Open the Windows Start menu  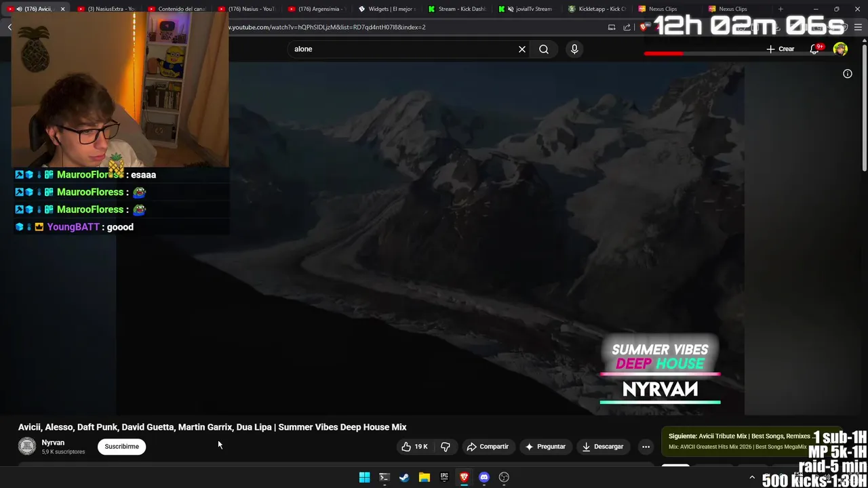click(x=364, y=477)
